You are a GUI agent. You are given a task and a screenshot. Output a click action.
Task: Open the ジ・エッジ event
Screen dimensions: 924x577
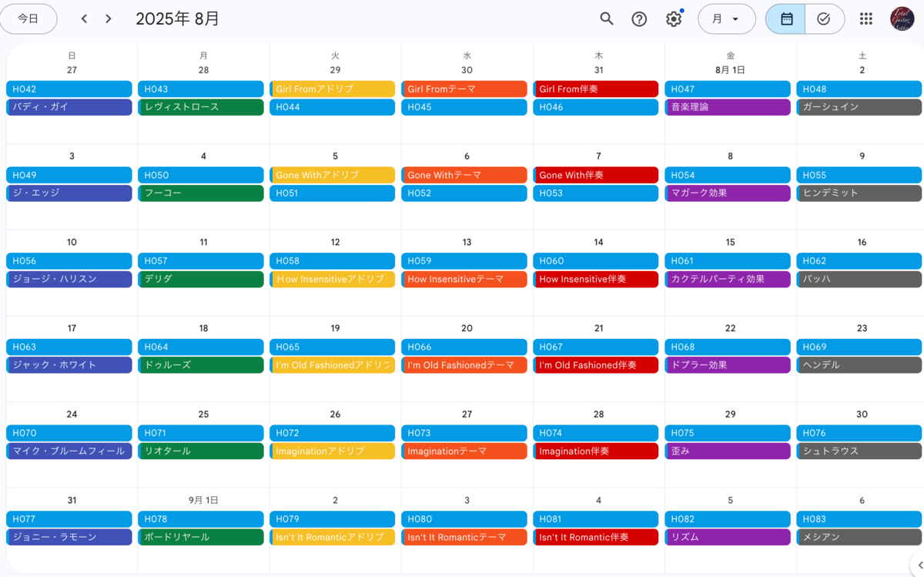coord(69,193)
